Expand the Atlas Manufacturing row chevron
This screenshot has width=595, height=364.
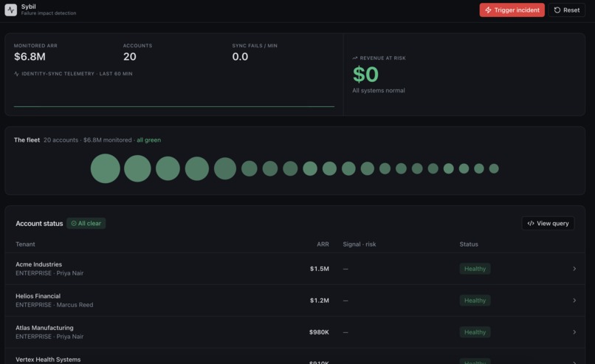tap(574, 332)
